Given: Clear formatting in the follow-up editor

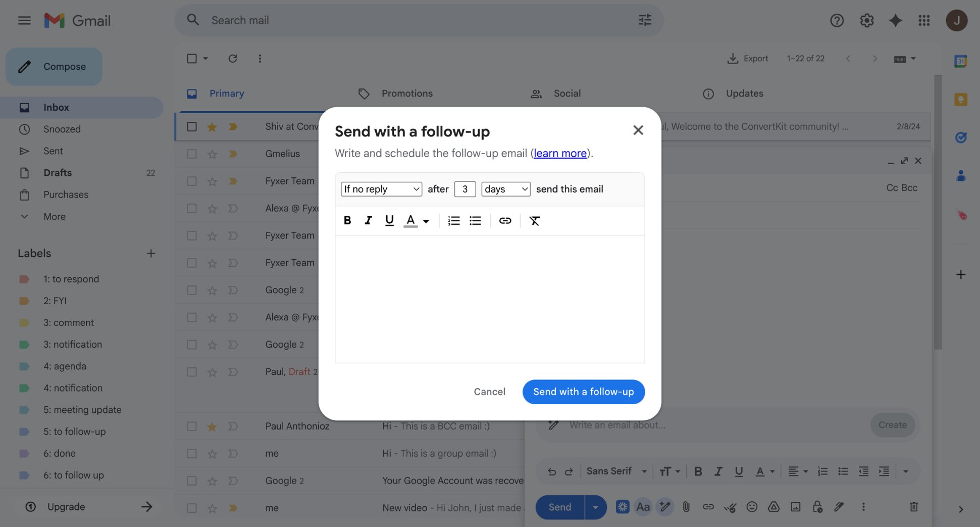Looking at the screenshot, I should (534, 220).
